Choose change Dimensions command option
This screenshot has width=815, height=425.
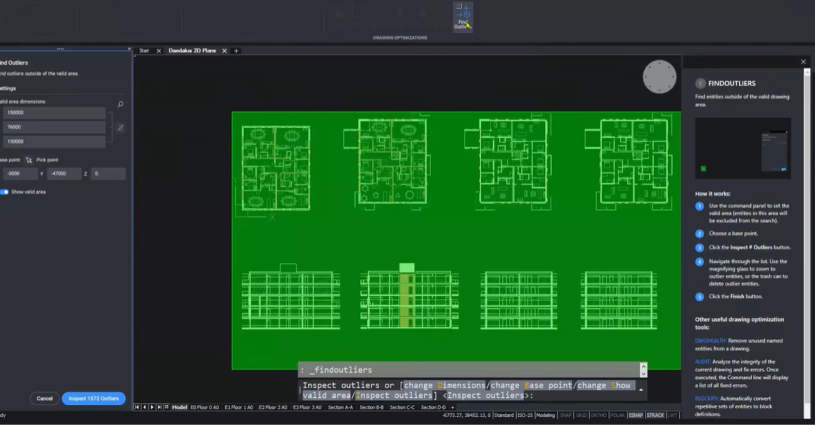444,385
